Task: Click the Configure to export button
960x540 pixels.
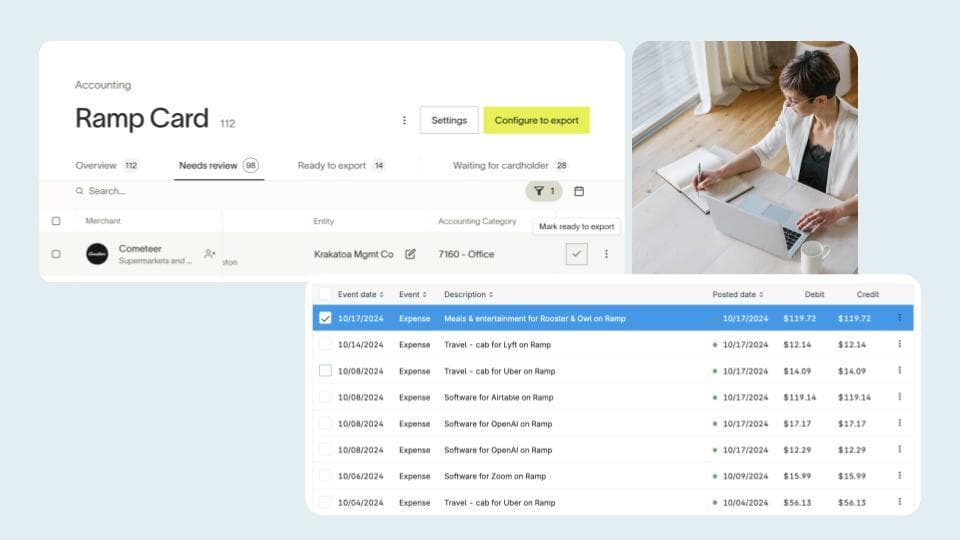Action: [x=536, y=120]
